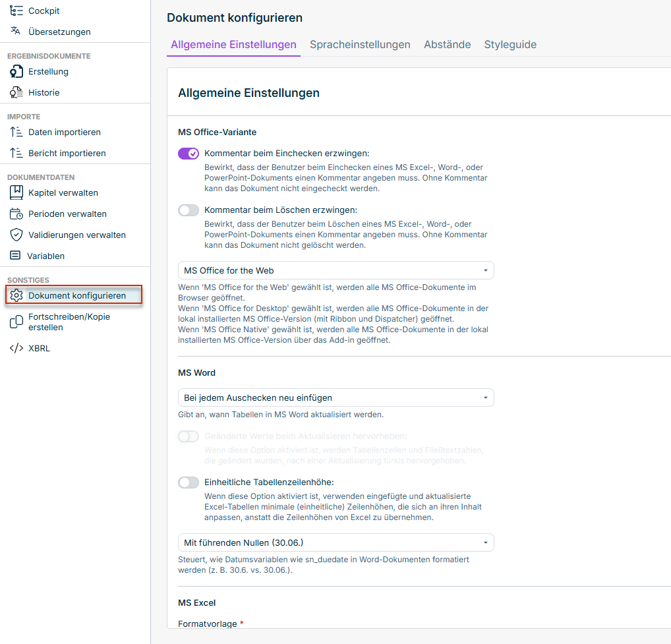Click the Kapitel verwalten bookmark icon
Image resolution: width=671 pixels, height=644 pixels.
[x=16, y=192]
